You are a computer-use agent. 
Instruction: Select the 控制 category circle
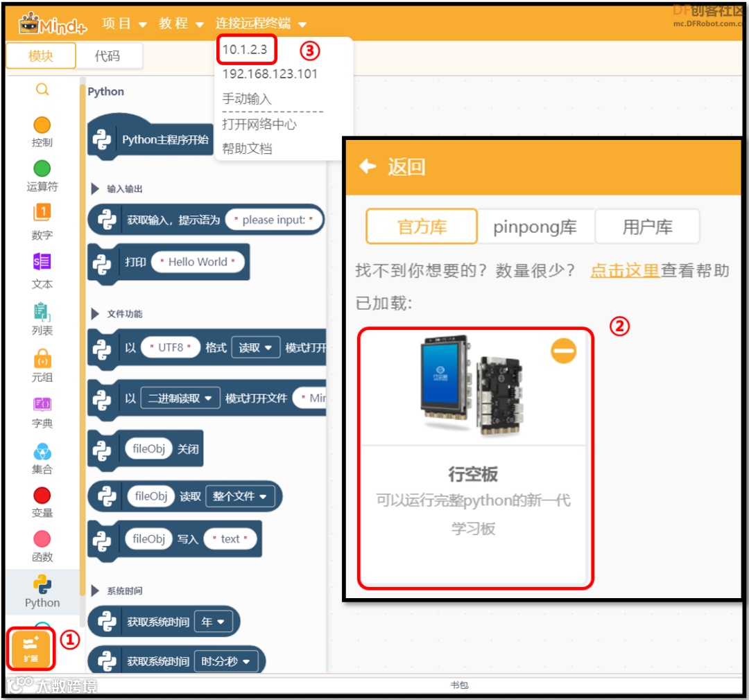coord(42,125)
